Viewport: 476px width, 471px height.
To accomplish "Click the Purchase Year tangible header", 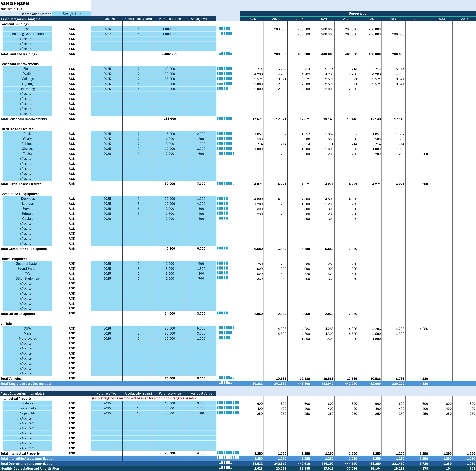I will click(x=107, y=19).
